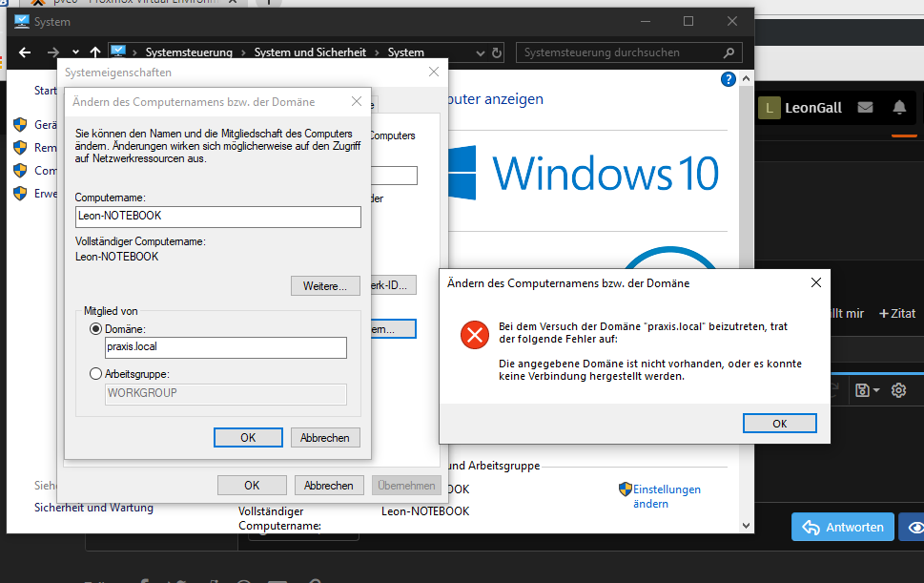Viewport: 924px width, 583px height.
Task: Open forum mail envelope icon
Action: [x=865, y=107]
